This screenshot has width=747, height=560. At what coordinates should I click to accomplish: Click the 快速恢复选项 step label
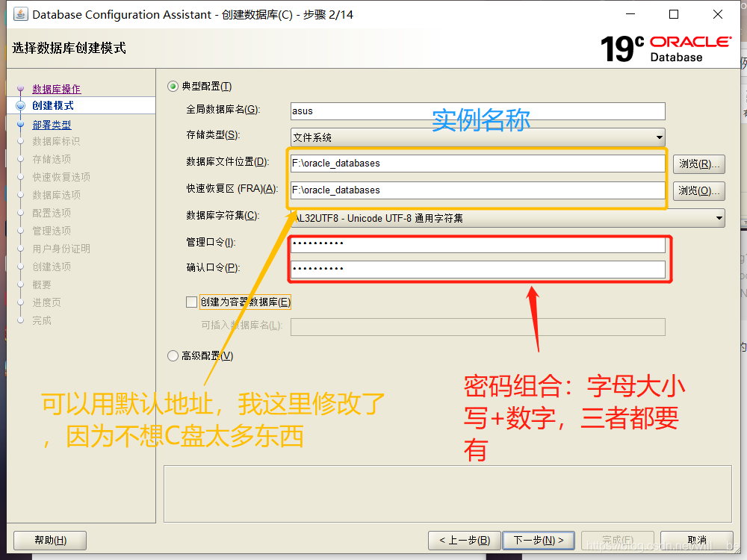[x=61, y=177]
